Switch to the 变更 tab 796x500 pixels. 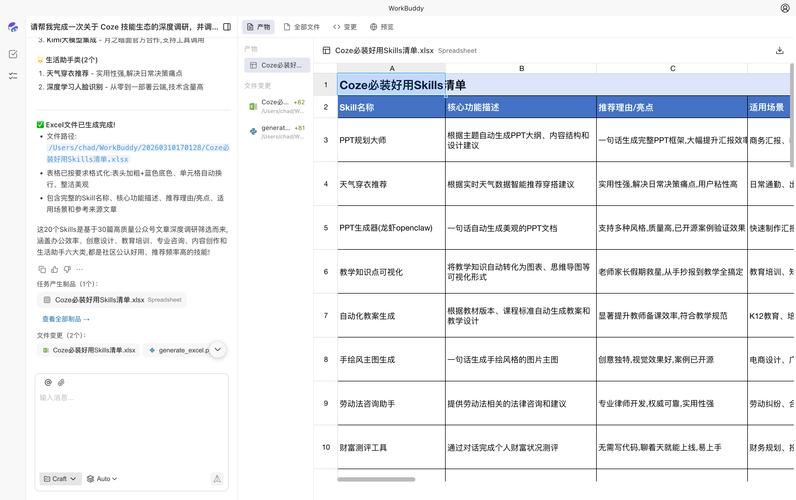[345, 27]
